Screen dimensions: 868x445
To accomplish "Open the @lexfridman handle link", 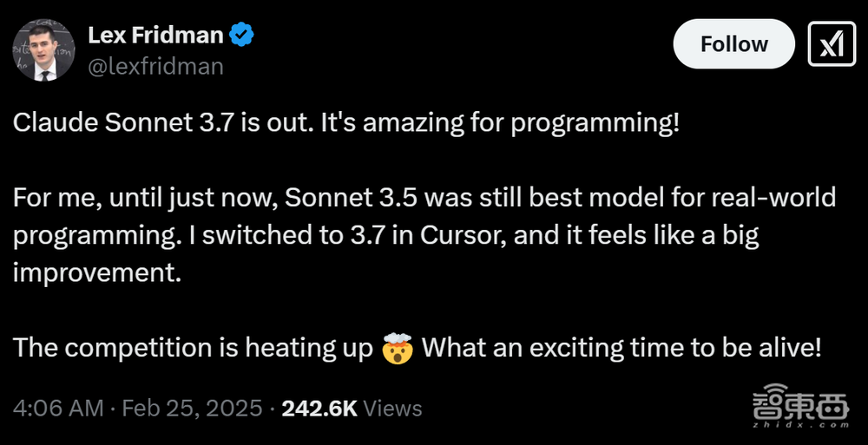I will 155,66.
